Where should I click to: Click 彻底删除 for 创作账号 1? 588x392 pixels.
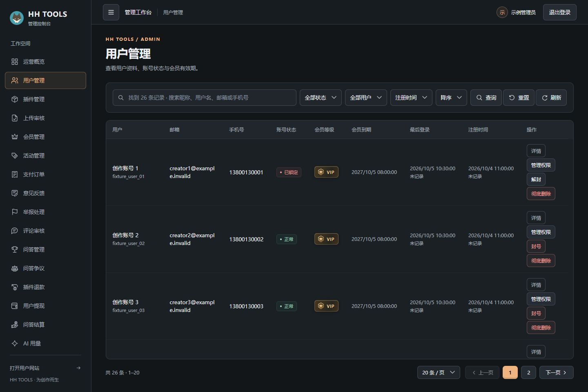point(541,194)
